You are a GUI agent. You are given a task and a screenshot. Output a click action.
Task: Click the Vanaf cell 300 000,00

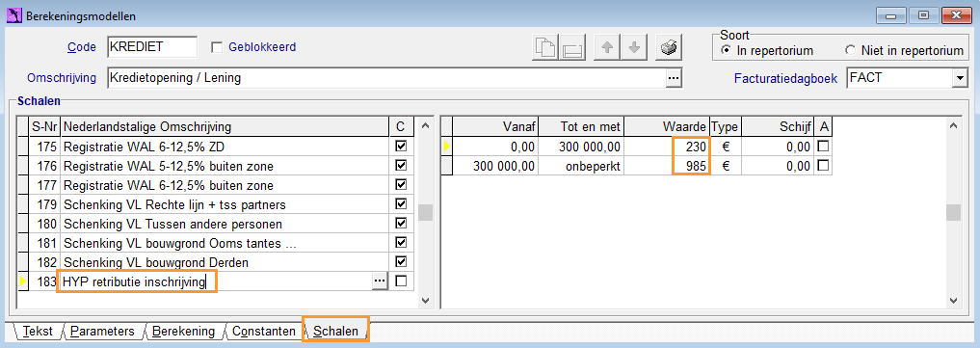point(495,166)
